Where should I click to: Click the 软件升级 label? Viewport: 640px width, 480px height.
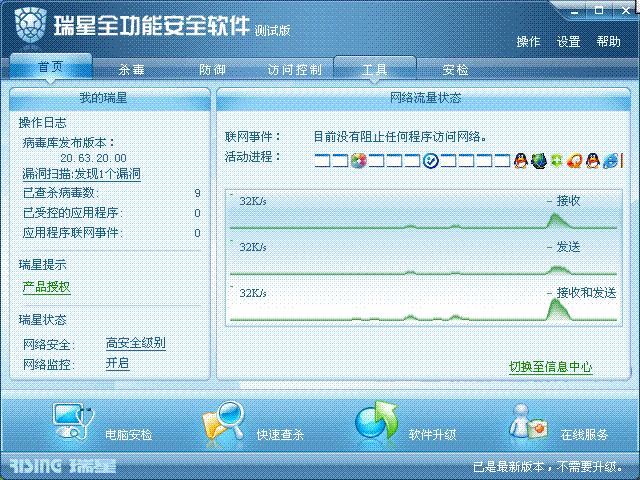tap(432, 435)
